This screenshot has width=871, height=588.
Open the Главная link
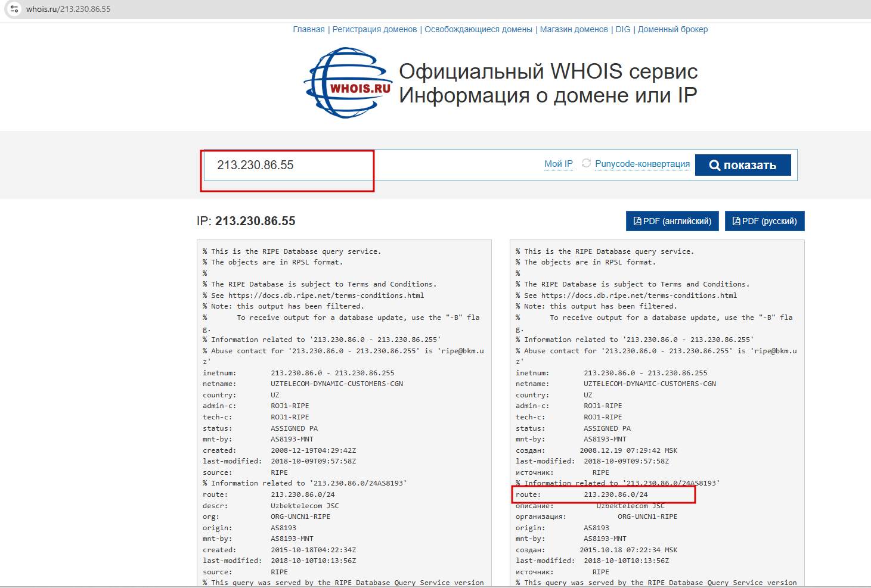tap(309, 29)
